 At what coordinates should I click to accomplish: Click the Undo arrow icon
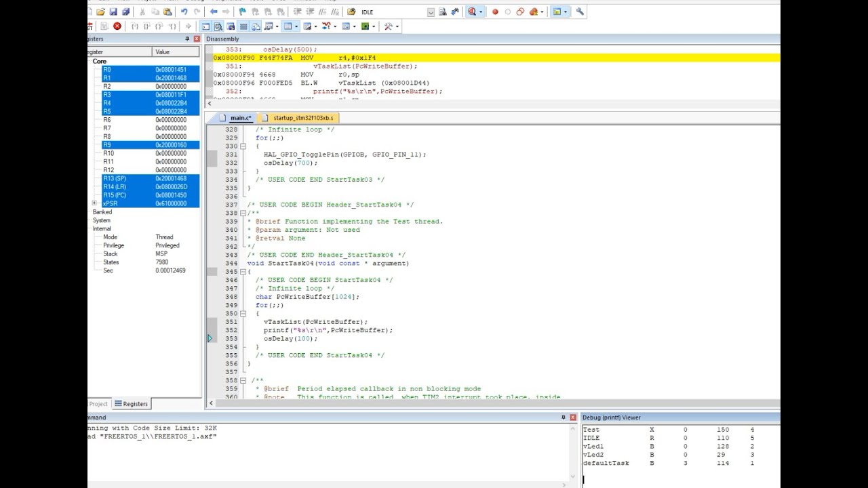coord(184,12)
